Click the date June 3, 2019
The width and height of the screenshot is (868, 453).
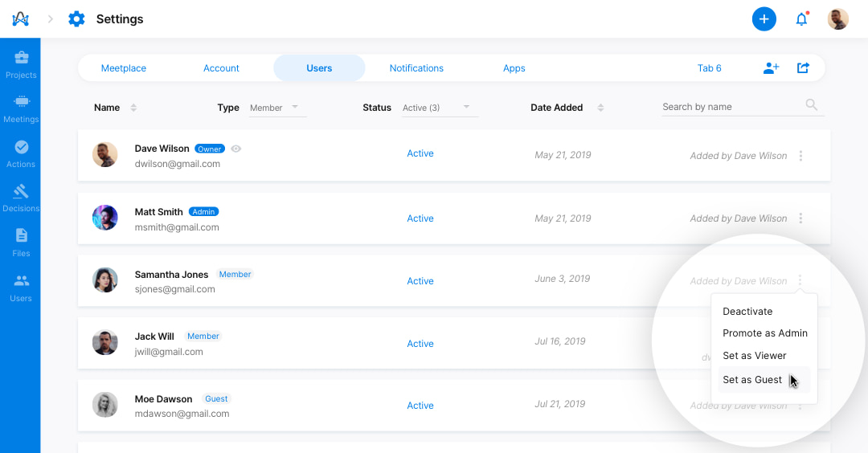click(x=563, y=279)
